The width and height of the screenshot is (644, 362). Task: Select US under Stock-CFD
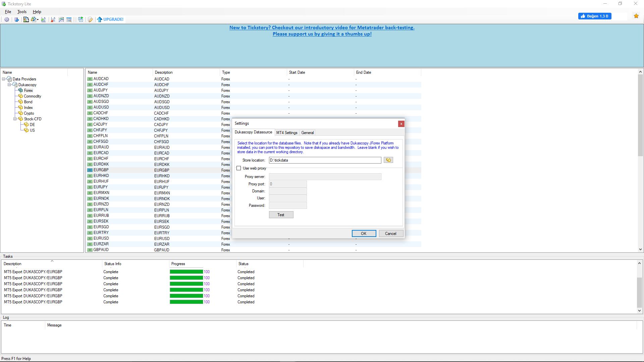[x=32, y=130]
